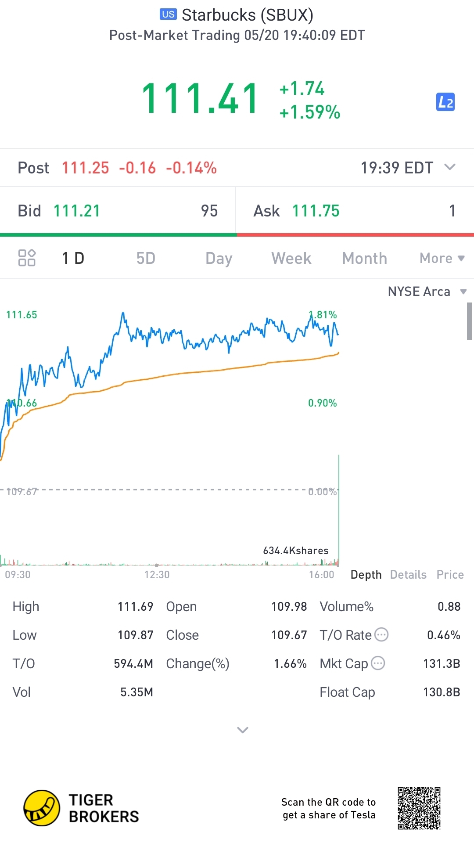474x868 pixels.
Task: Tap the US market flag badge
Action: point(168,14)
